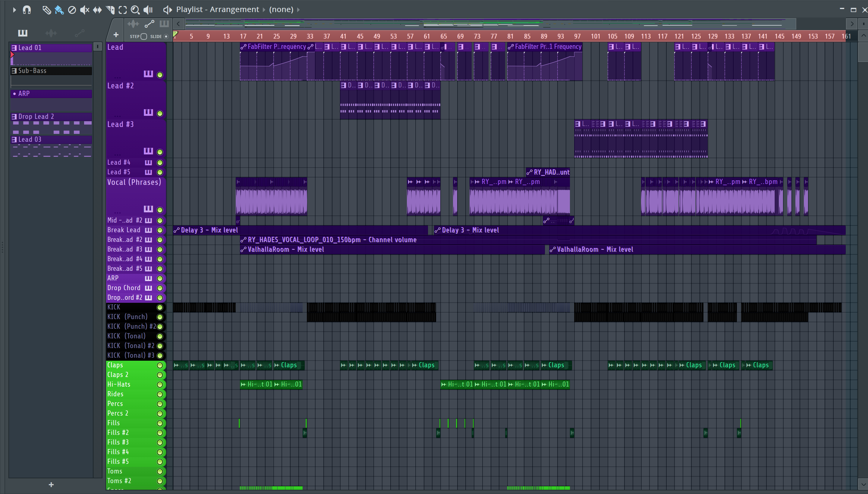Show automation clips in picker panel
Image resolution: width=868 pixels, height=494 pixels.
(x=80, y=33)
